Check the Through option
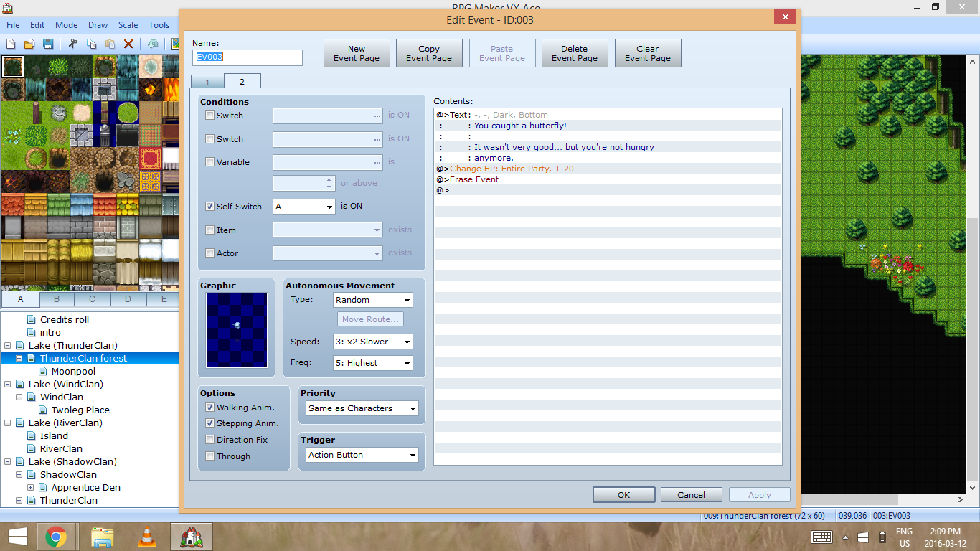 pos(209,456)
